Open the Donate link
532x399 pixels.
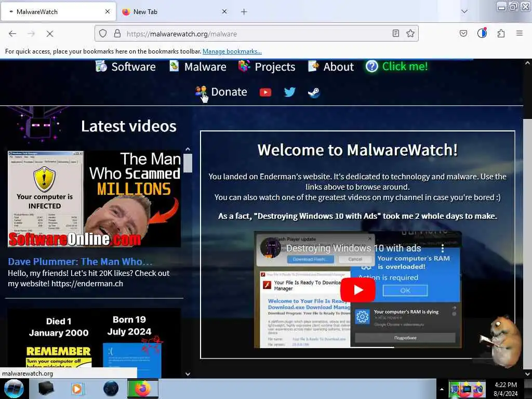(x=221, y=92)
